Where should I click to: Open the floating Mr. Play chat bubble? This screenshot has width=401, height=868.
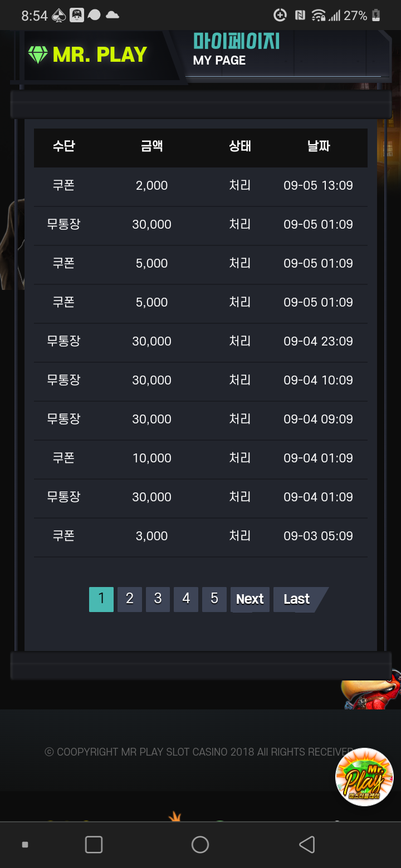[x=364, y=777]
